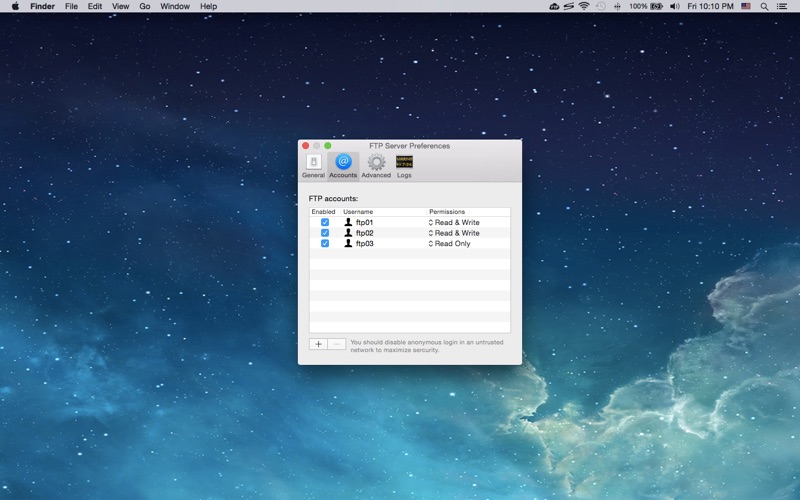
Task: Open the Go menu
Action: (145, 6)
